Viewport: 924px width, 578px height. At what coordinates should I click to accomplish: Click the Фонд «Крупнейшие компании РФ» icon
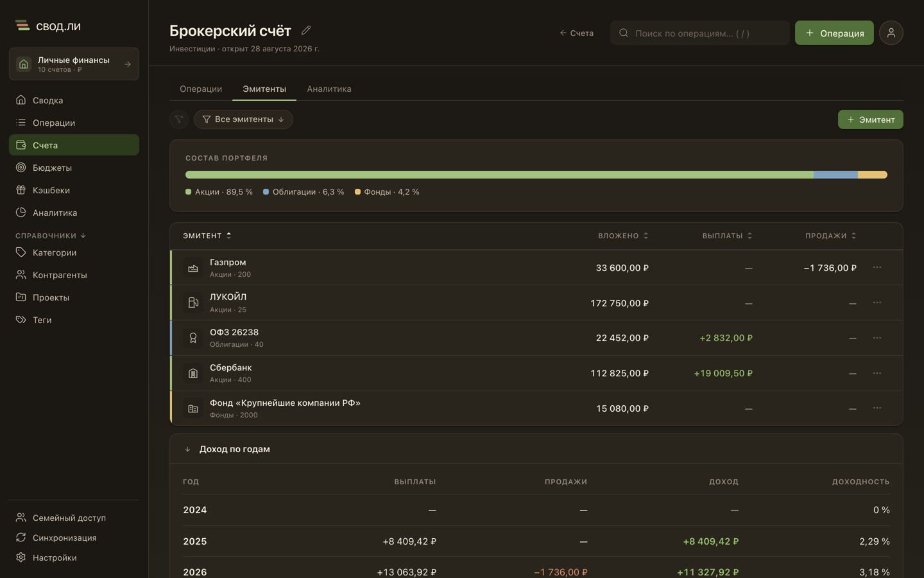tap(193, 408)
